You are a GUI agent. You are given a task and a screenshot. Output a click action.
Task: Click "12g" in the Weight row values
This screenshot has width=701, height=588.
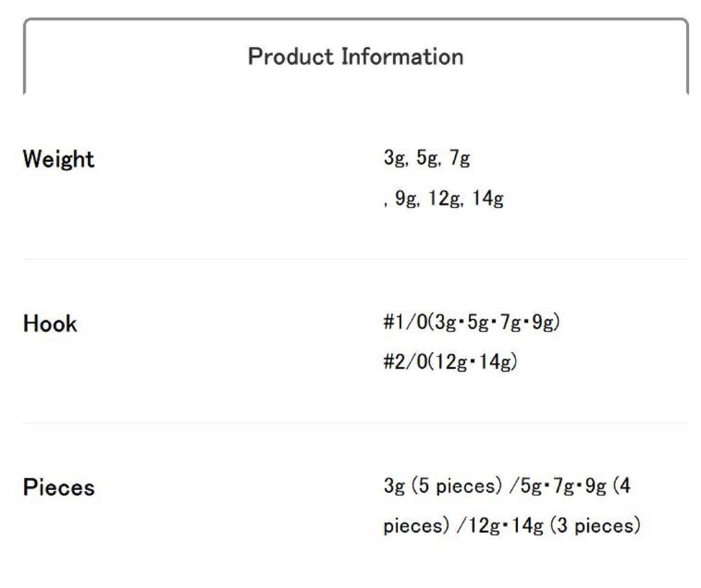(x=444, y=199)
